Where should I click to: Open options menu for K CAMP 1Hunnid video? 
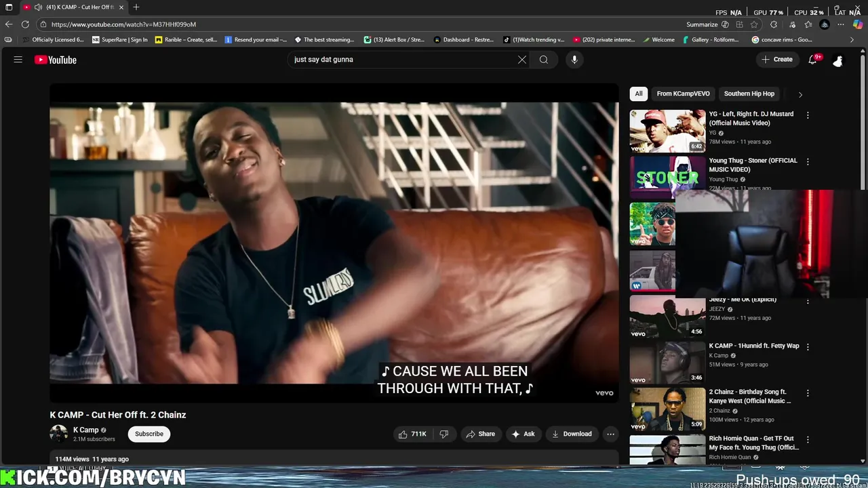tap(808, 346)
